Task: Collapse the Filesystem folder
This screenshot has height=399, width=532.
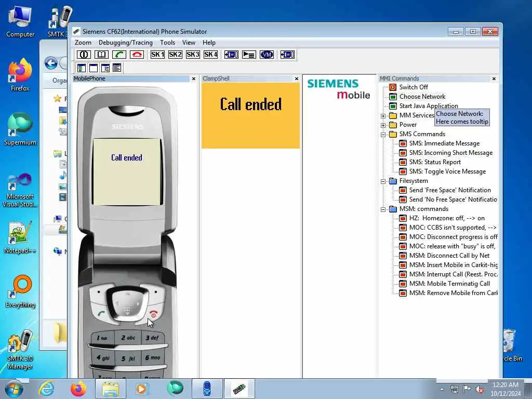Action: [x=383, y=181]
